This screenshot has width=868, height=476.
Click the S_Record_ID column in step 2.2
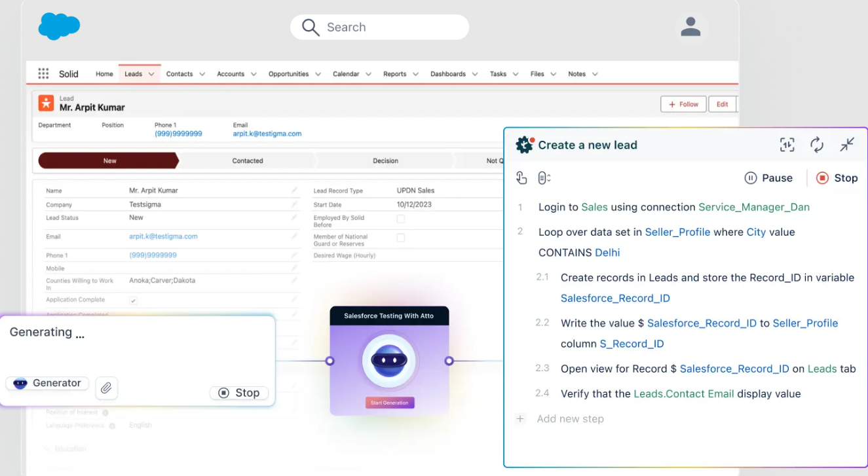coord(632,344)
